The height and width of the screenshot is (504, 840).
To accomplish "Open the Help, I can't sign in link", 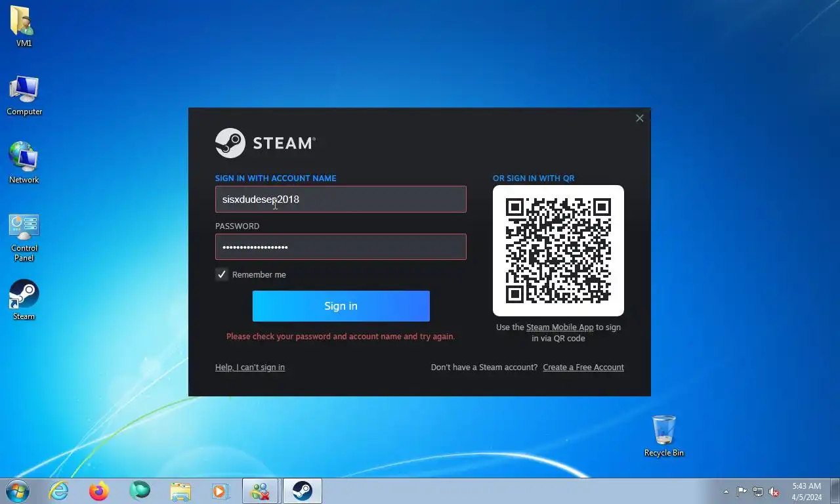I will click(250, 367).
